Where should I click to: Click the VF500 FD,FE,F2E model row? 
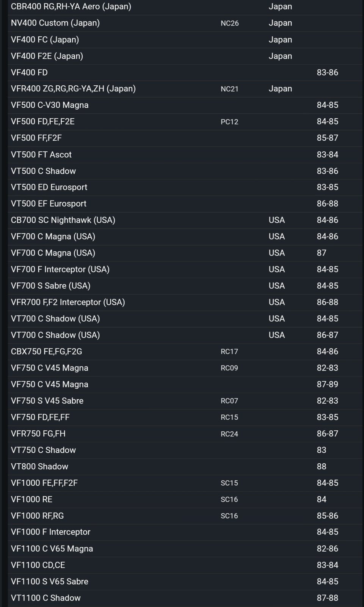[43, 122]
